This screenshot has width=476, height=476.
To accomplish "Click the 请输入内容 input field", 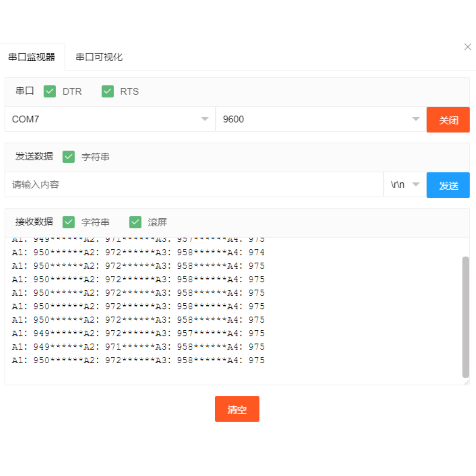I will tap(193, 184).
